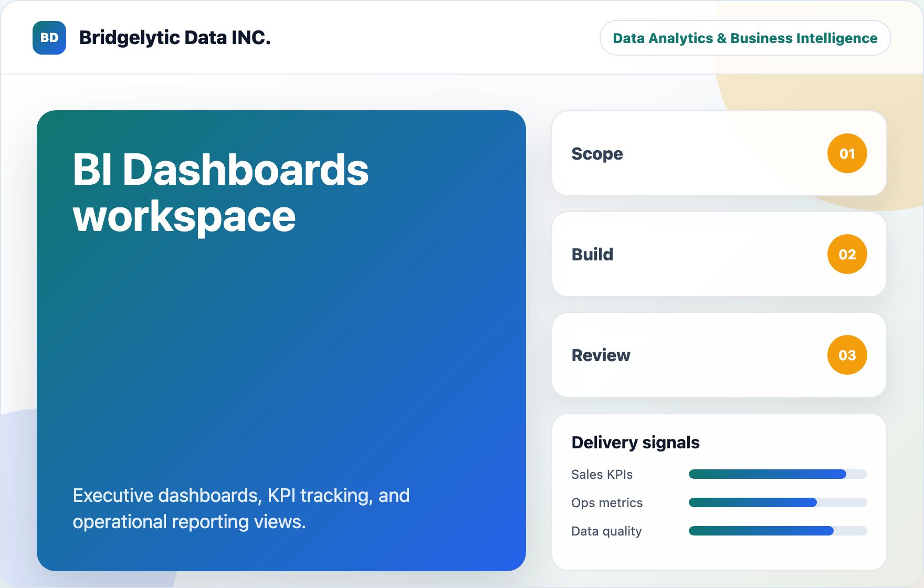The image size is (924, 588).
Task: Click the 02 badge on Build
Action: tap(847, 254)
